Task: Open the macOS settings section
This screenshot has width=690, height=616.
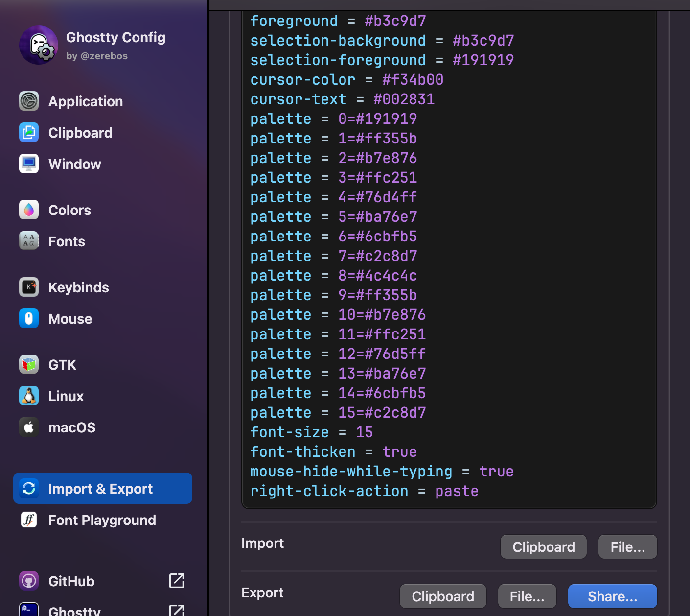Action: (72, 427)
